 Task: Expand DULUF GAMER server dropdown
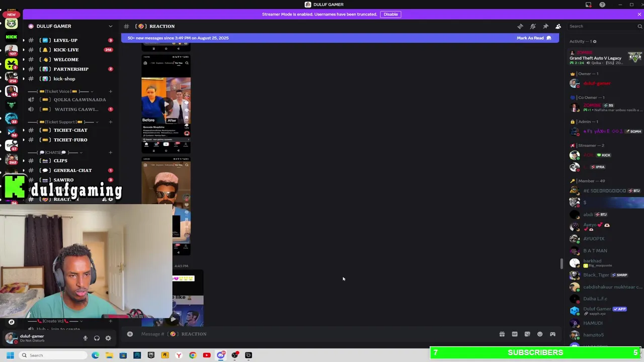pyautogui.click(x=111, y=26)
